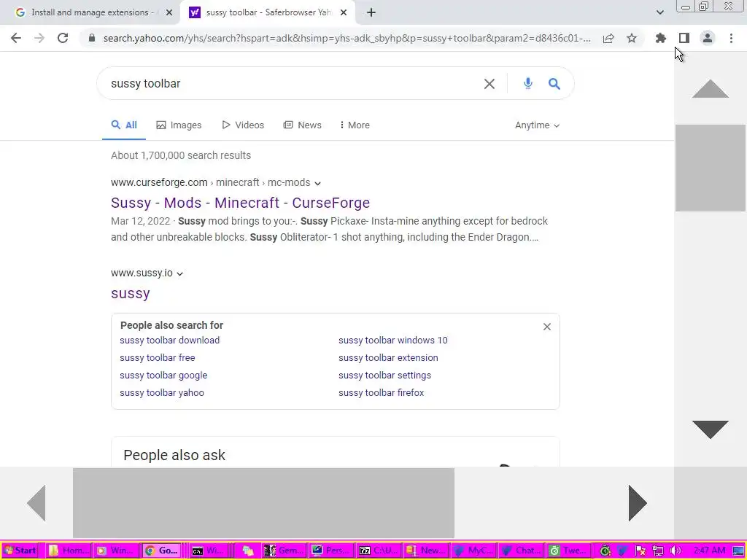The width and height of the screenshot is (747, 560).
Task: Bookmark this page with the star
Action: pyautogui.click(x=632, y=38)
